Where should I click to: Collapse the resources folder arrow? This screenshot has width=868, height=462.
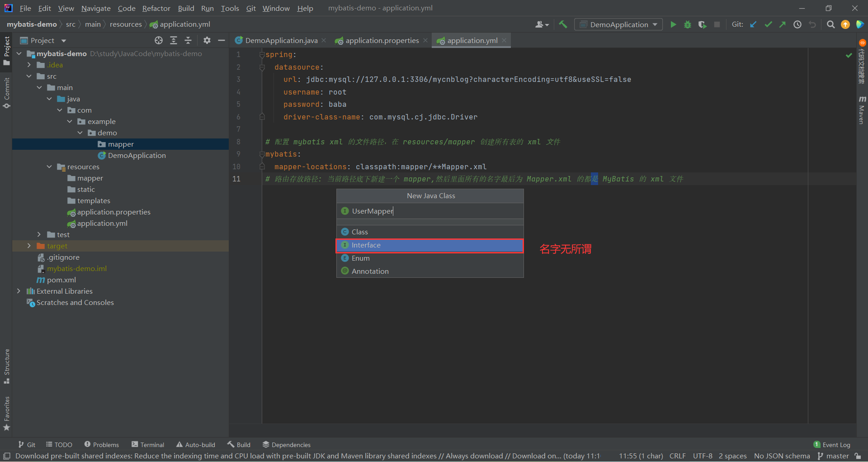point(49,167)
